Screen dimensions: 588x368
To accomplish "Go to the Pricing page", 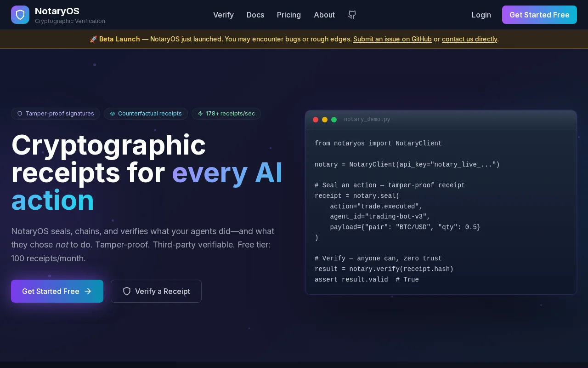I will 289,15.
